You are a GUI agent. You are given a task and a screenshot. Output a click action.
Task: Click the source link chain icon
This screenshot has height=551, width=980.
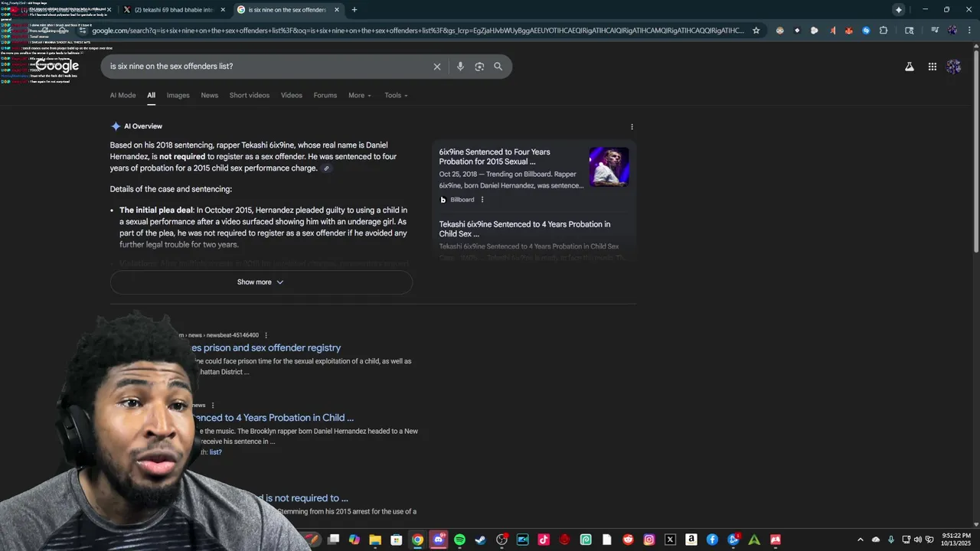326,168
